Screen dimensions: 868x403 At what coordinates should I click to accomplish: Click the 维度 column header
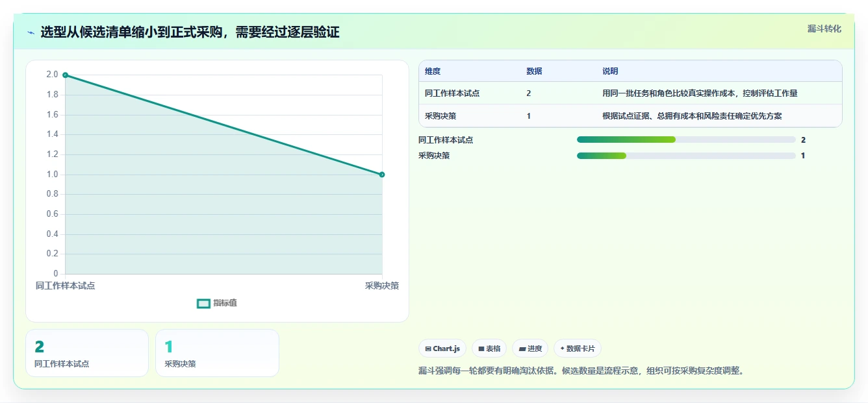(433, 71)
